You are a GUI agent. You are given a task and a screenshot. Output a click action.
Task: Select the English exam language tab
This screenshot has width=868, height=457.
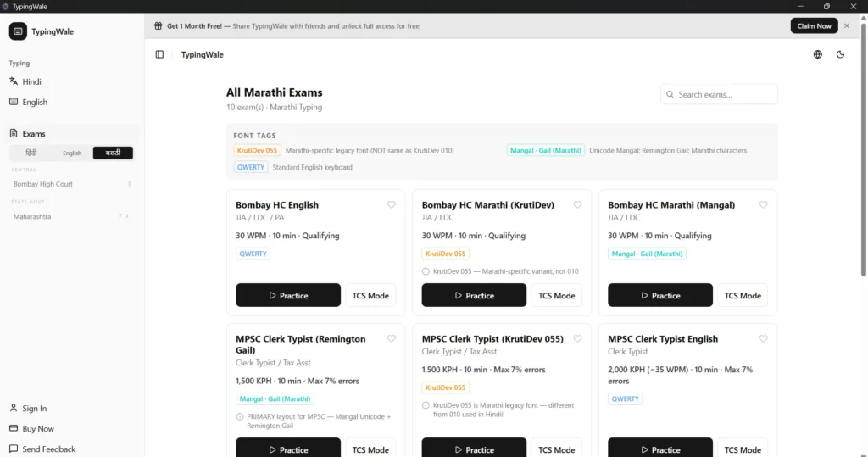click(x=72, y=153)
